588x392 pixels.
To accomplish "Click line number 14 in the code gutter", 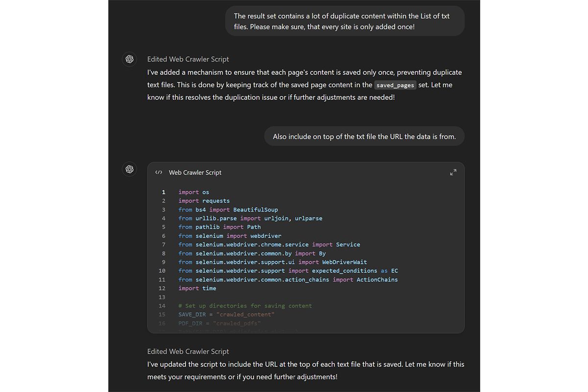I will pos(162,305).
